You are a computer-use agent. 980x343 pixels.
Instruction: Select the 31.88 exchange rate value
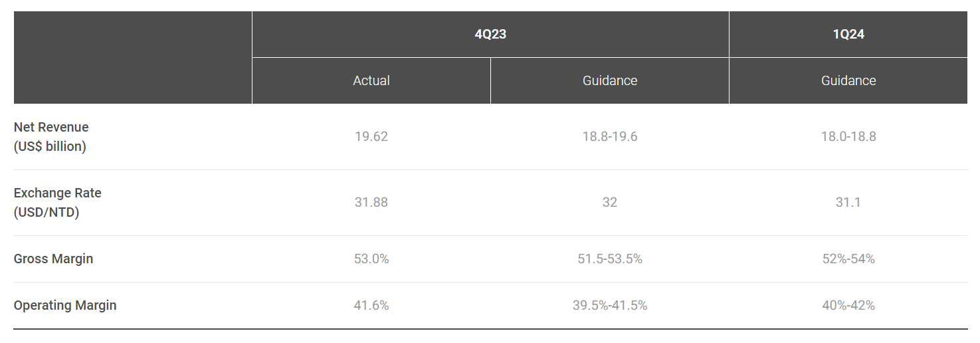[x=371, y=202]
